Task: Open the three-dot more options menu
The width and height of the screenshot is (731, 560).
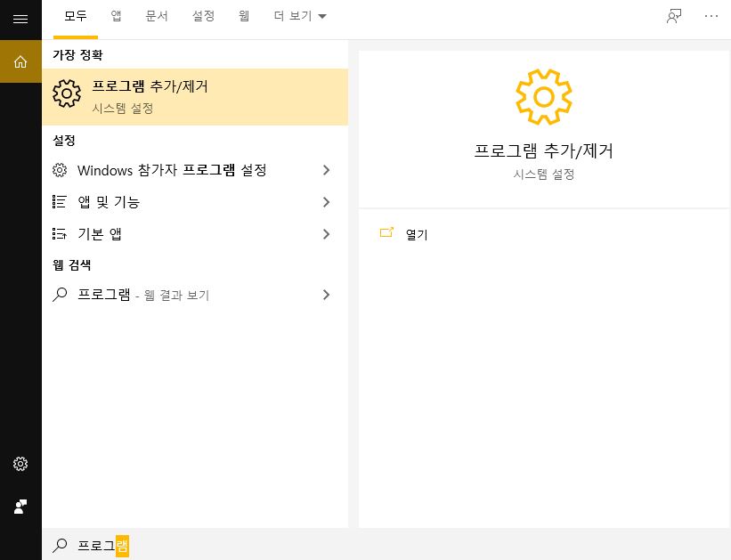Action: tap(711, 16)
